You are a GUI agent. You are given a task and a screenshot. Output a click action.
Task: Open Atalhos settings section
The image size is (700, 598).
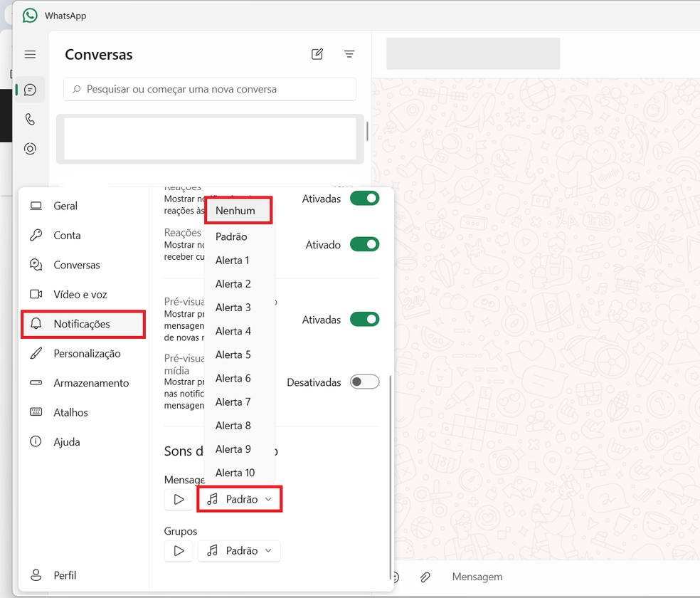83,412
